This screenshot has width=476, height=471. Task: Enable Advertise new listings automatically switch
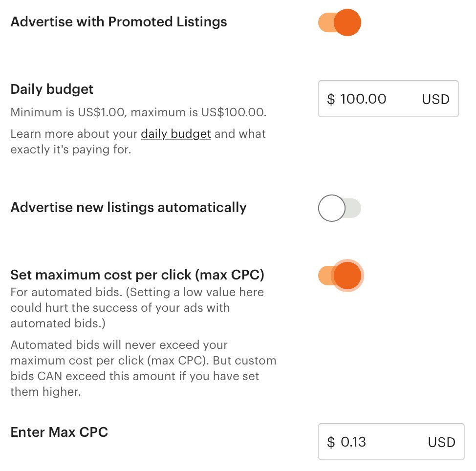pyautogui.click(x=339, y=208)
